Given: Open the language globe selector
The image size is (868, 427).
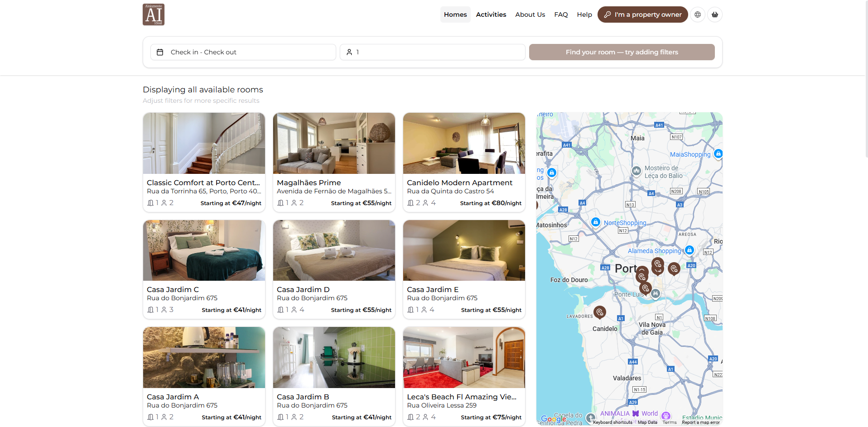Looking at the screenshot, I should click(x=698, y=14).
